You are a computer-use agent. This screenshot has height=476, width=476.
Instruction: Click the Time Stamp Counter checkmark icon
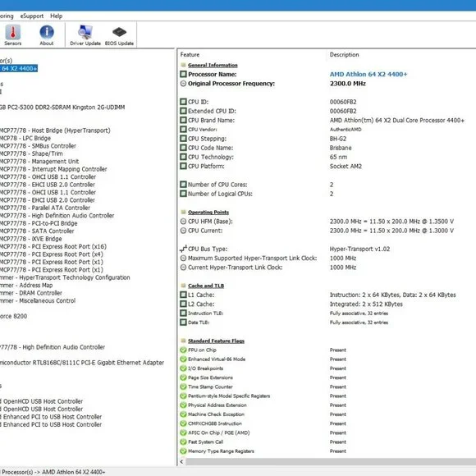click(x=183, y=387)
